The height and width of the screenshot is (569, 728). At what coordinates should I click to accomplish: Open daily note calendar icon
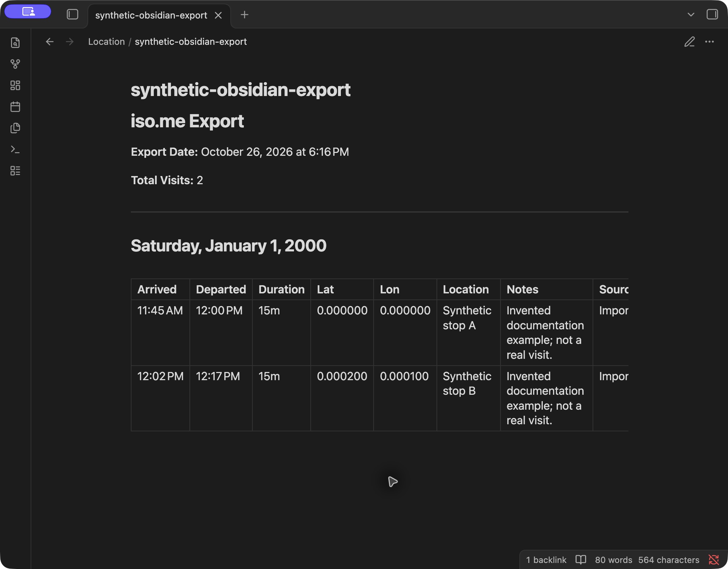15,107
